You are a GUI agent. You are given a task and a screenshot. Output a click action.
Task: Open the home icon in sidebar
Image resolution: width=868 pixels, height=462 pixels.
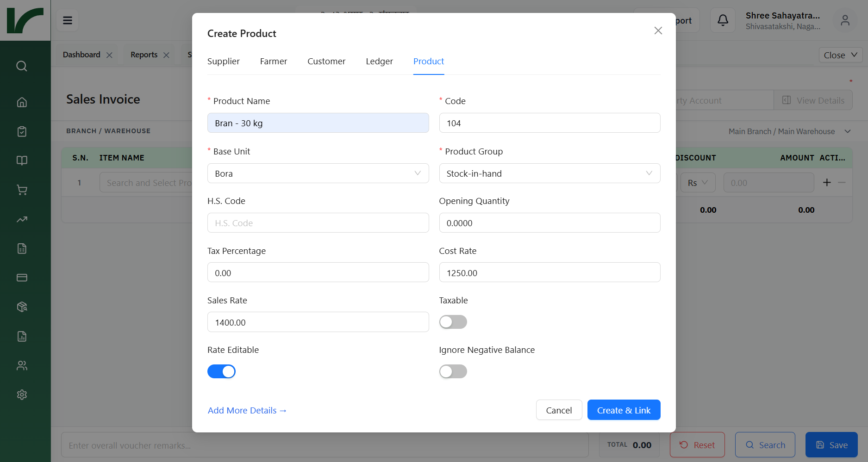22,102
